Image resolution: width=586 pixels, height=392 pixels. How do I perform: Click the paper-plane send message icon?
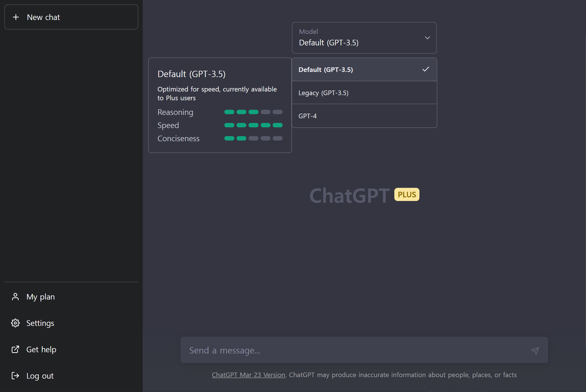[x=535, y=351]
